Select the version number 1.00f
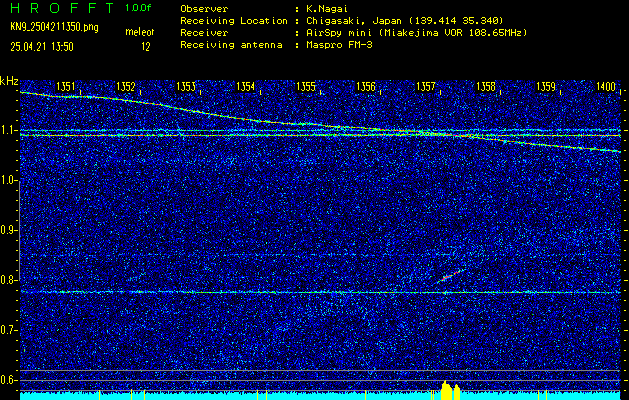 [x=138, y=8]
